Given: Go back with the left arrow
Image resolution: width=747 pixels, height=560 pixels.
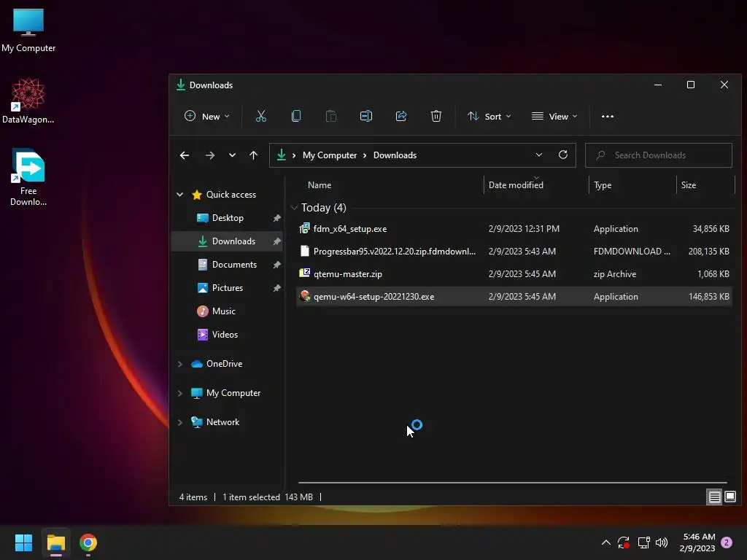Looking at the screenshot, I should tap(185, 155).
